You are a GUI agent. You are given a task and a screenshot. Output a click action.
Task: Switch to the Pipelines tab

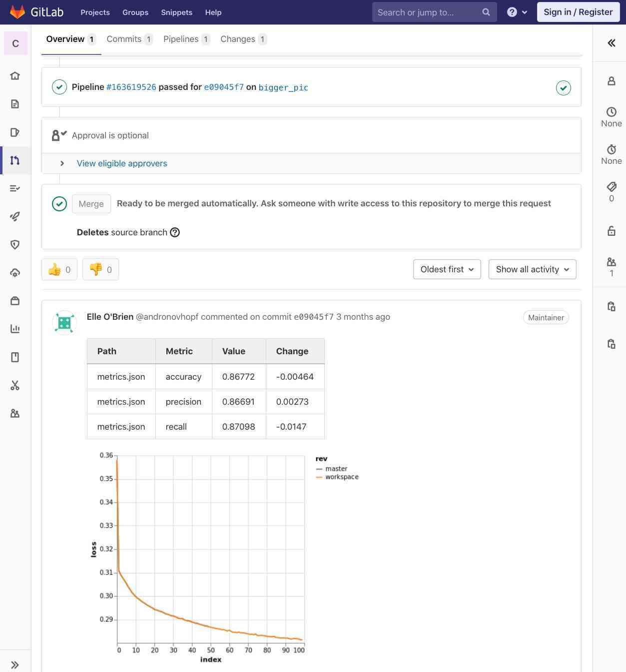187,39
